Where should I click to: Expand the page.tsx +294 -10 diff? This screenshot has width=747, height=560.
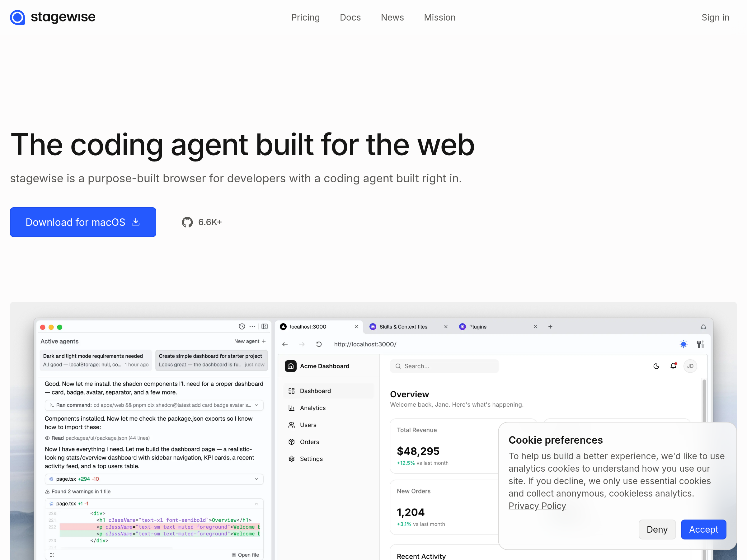[x=256, y=479]
